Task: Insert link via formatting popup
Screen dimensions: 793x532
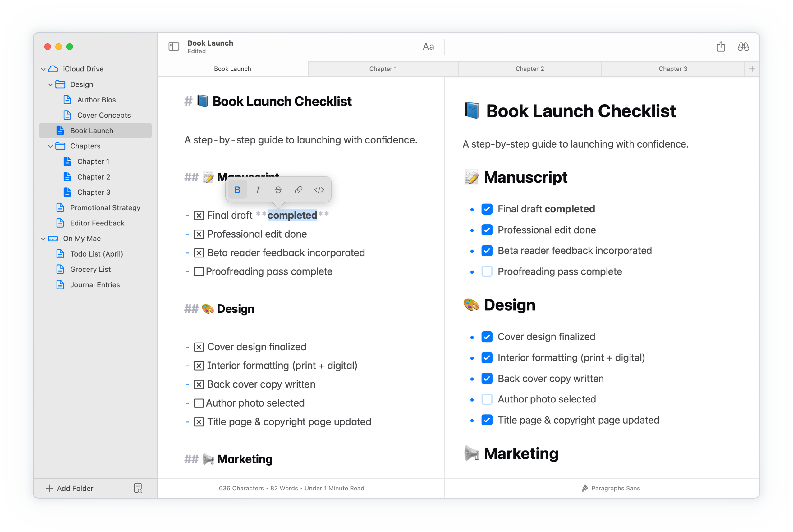Action: (x=298, y=190)
